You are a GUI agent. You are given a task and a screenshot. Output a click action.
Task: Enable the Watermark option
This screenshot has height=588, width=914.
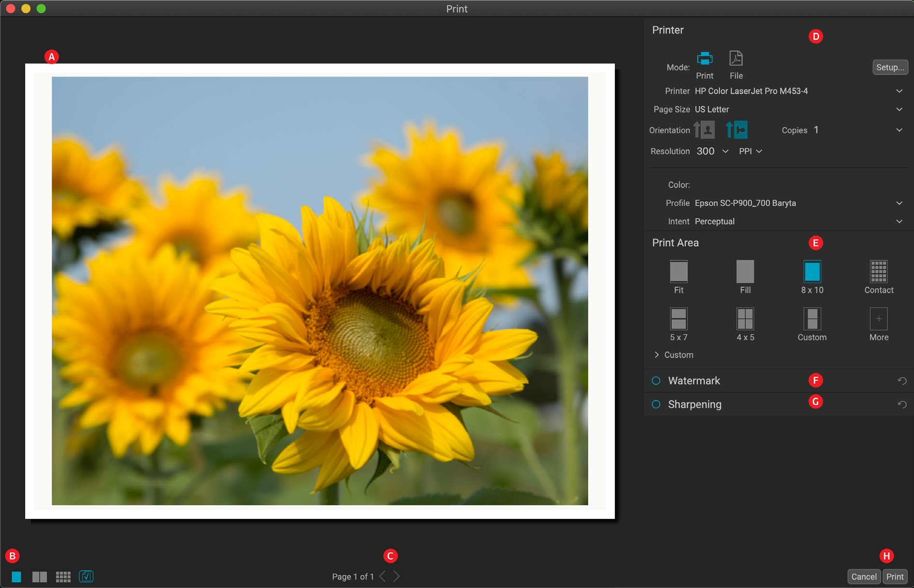coord(656,381)
